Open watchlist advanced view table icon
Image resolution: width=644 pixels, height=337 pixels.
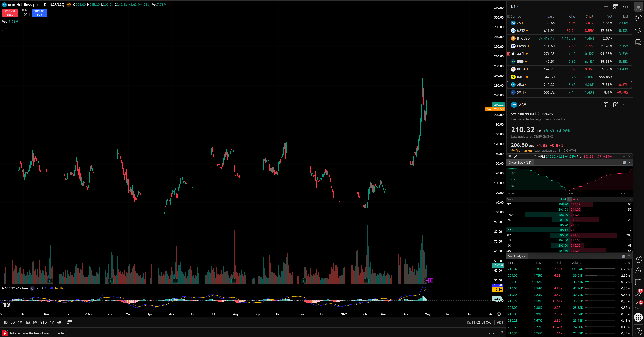[x=616, y=7]
